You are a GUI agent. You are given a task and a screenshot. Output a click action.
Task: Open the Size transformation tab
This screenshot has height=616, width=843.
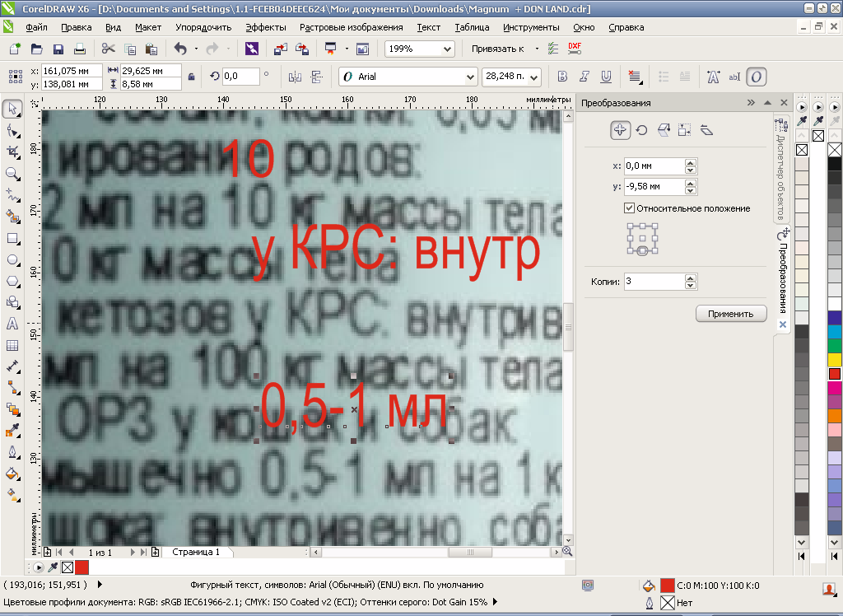tap(684, 130)
